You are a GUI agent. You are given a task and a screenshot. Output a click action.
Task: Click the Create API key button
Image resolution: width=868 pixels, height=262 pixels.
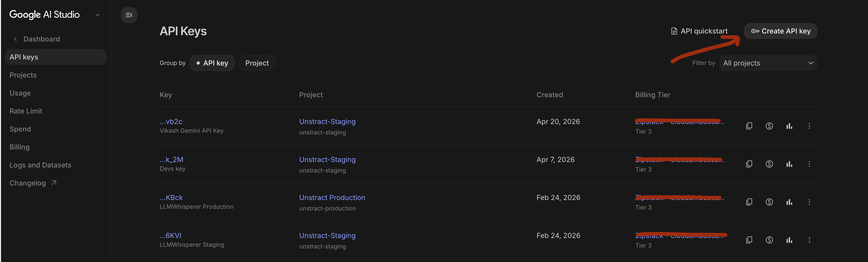tap(780, 31)
